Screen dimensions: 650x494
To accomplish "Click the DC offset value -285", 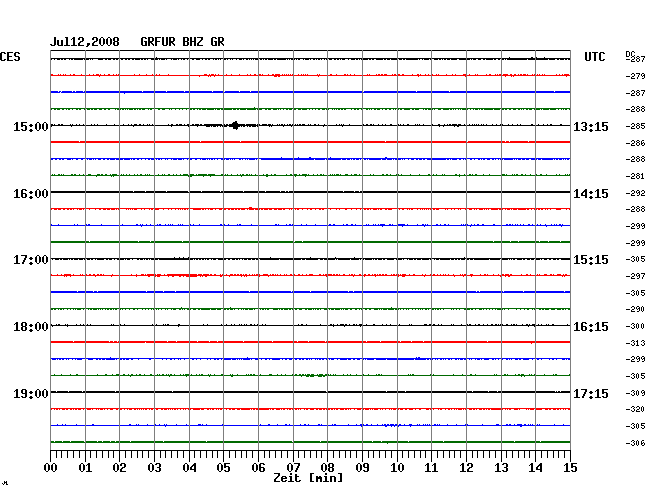I will point(635,126).
